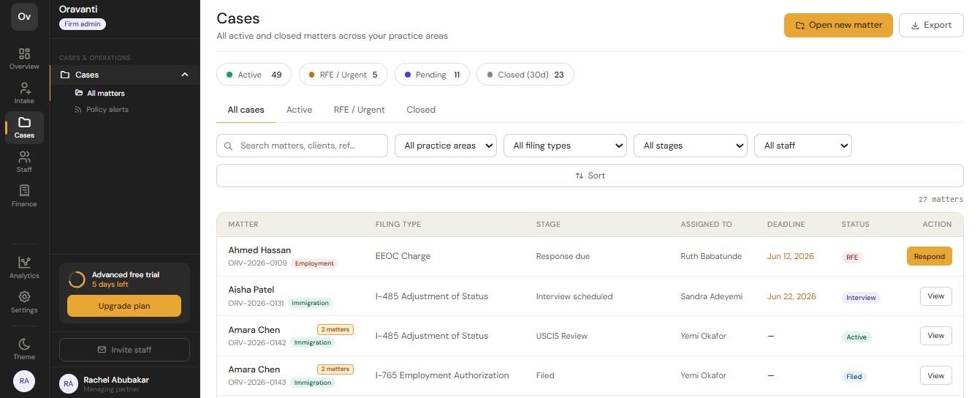
Task: Open Policy alerts
Action: coord(102,109)
